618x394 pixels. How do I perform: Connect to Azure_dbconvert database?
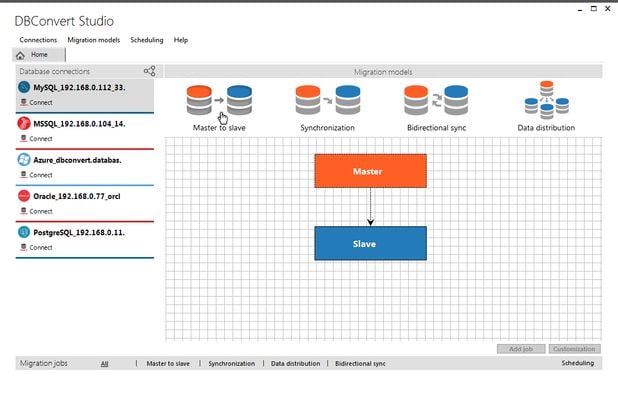pos(36,175)
